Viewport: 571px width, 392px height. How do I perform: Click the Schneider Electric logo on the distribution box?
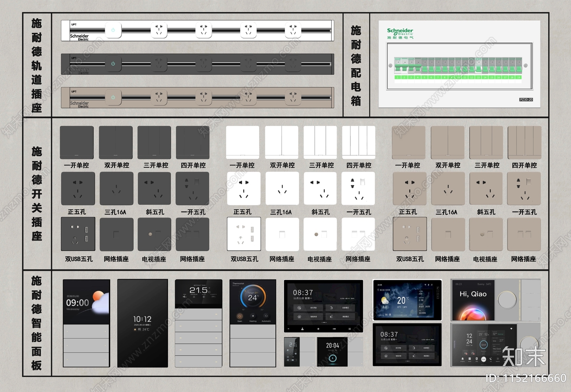pos(400,33)
